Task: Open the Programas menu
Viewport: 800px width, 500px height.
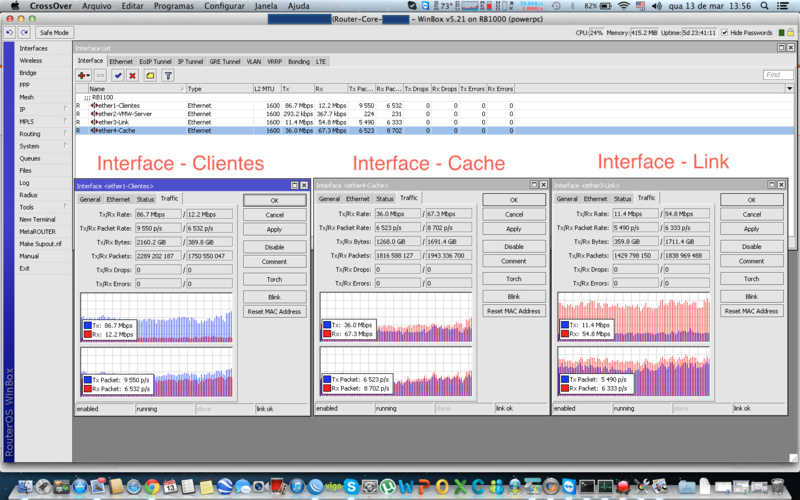Action: click(x=173, y=6)
